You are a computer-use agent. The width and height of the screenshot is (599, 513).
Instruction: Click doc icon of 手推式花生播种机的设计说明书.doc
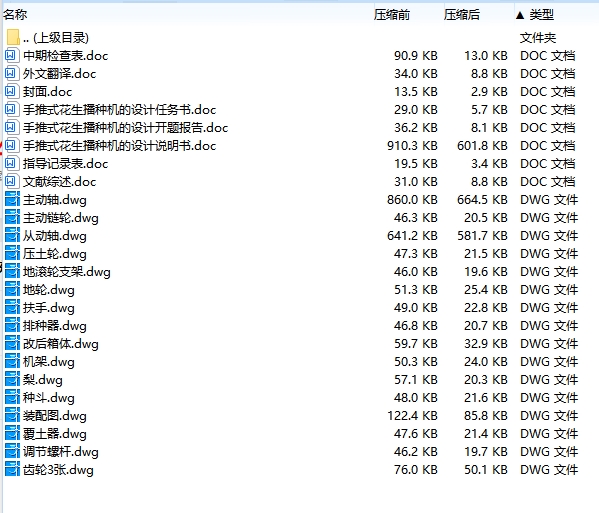click(x=11, y=146)
